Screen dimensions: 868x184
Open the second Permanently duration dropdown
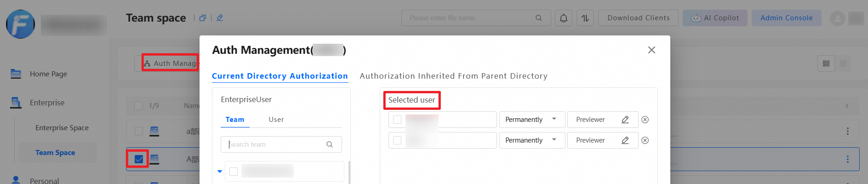pyautogui.click(x=532, y=140)
